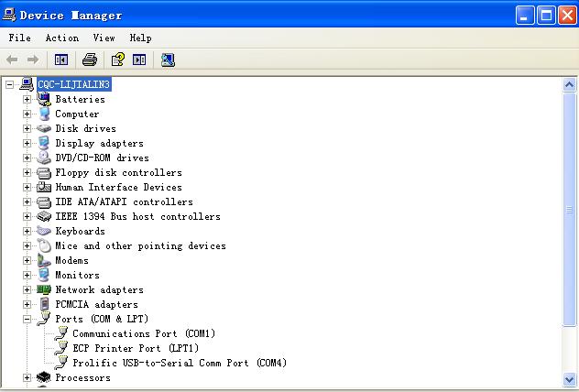Viewport: 579px width, 392px height.
Task: Click the Processors chip icon
Action: tap(43, 377)
